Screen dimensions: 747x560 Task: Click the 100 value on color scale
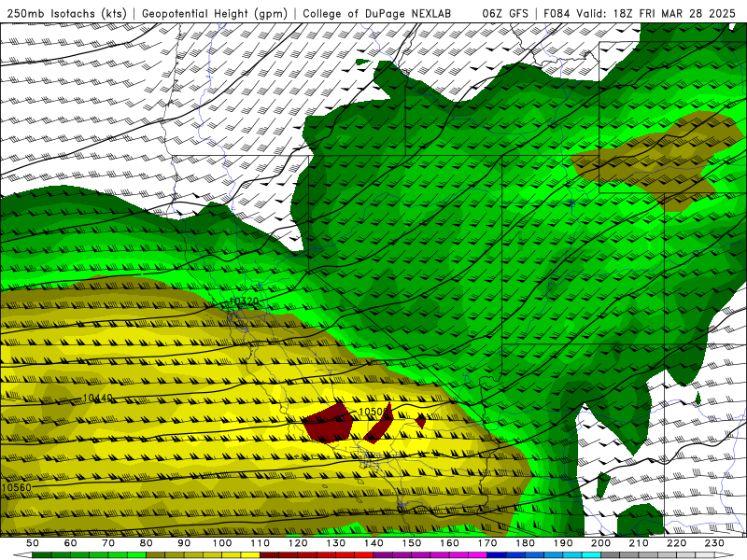click(x=222, y=543)
